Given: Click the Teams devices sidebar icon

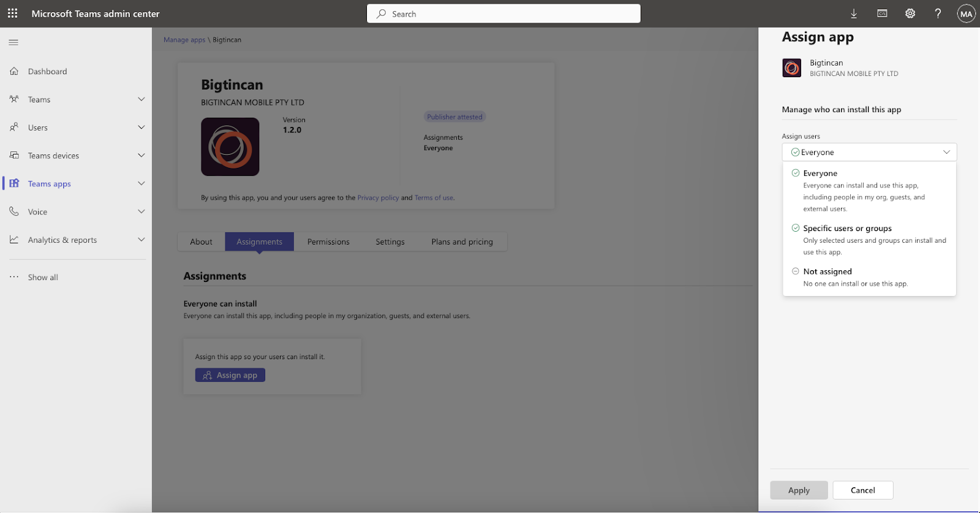Looking at the screenshot, I should coord(14,156).
